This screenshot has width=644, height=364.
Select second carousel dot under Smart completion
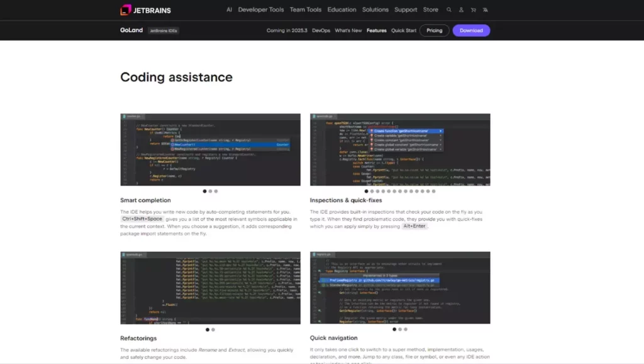210,191
